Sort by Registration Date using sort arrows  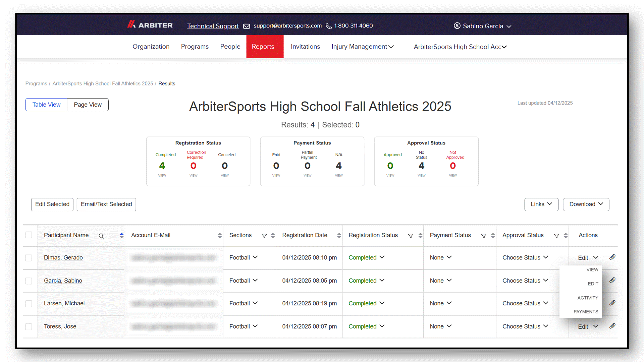pyautogui.click(x=339, y=236)
